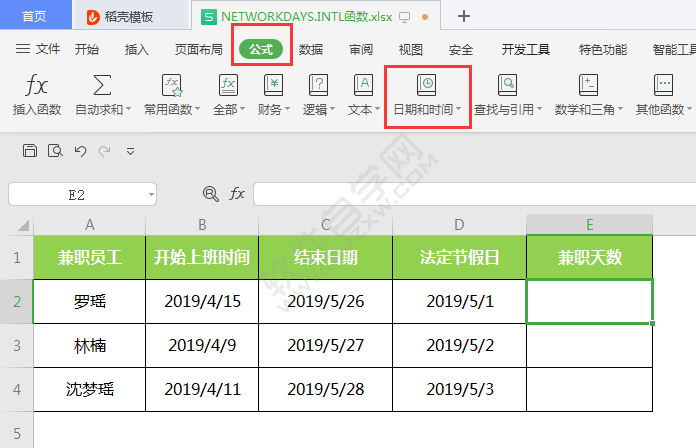Switch to the 页面布局 ribbon tab
Viewport: 696px width, 448px height.
click(x=199, y=49)
